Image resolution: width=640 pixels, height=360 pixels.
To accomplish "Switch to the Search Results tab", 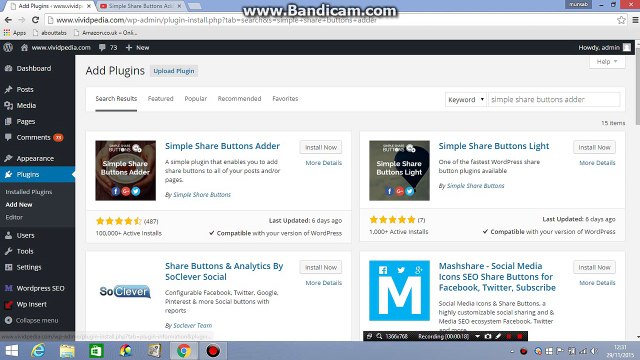I will click(116, 99).
